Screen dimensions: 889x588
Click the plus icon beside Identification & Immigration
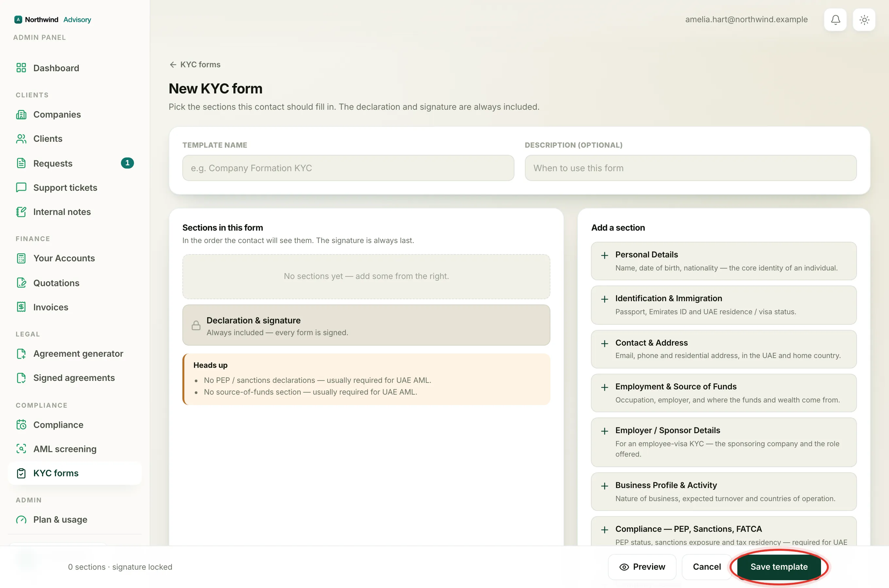pyautogui.click(x=604, y=299)
